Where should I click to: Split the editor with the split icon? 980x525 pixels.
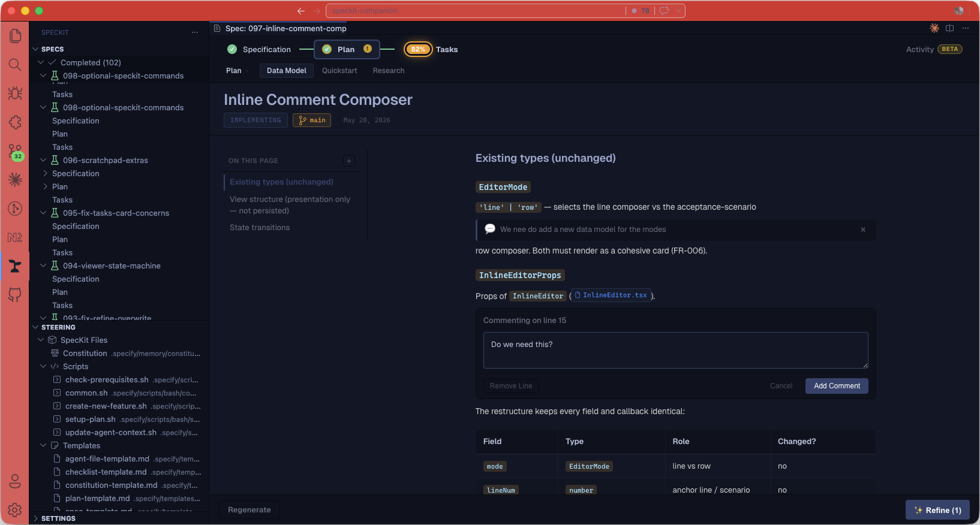point(950,28)
